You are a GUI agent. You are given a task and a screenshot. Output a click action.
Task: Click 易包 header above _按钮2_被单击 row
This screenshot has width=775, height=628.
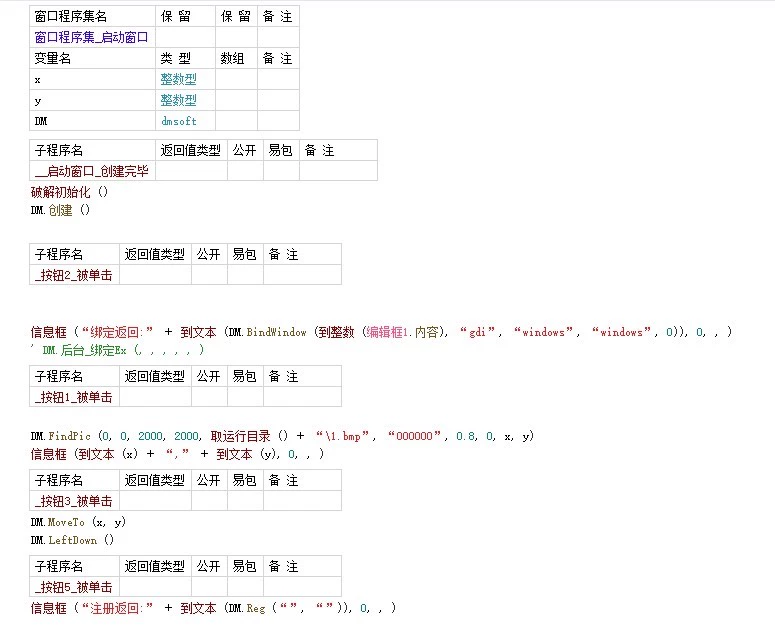tap(244, 254)
